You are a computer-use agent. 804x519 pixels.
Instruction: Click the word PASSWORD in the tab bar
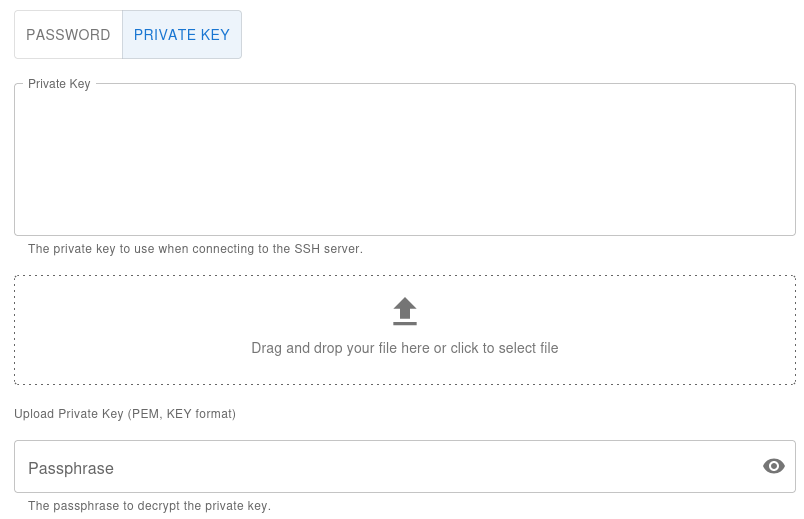68,35
